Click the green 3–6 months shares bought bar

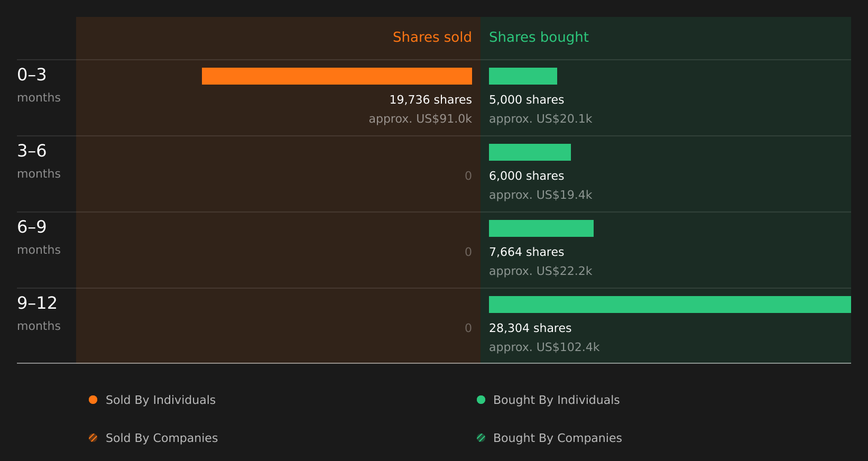[x=530, y=152]
